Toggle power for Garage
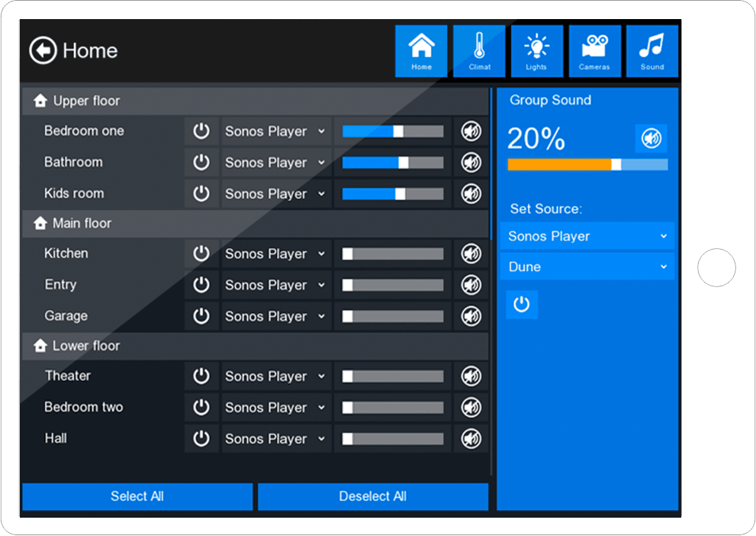 point(201,316)
